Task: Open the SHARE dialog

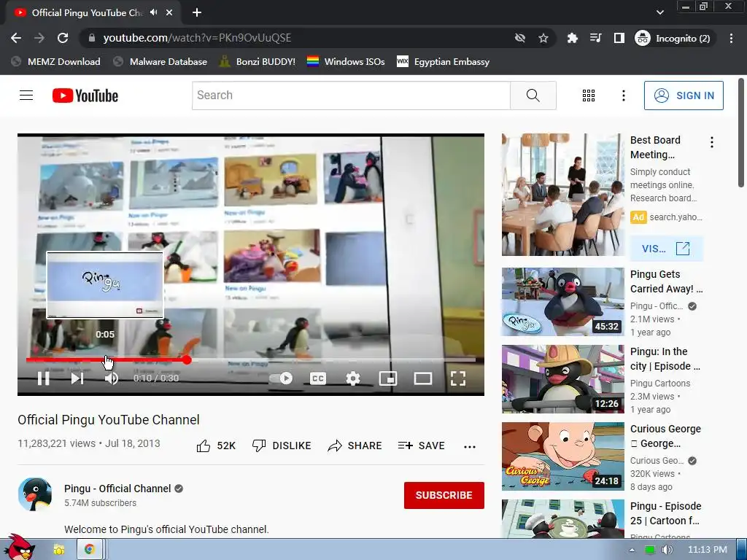Action: click(x=355, y=446)
